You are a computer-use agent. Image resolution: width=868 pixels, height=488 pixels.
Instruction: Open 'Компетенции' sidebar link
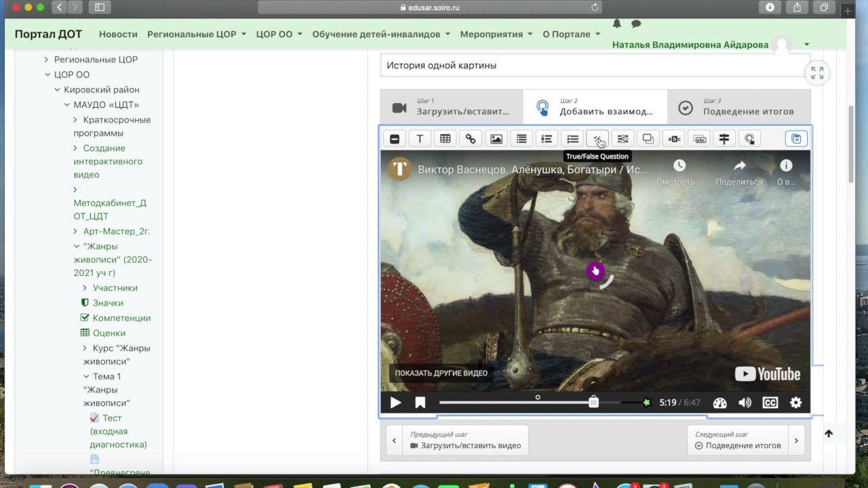click(x=121, y=318)
